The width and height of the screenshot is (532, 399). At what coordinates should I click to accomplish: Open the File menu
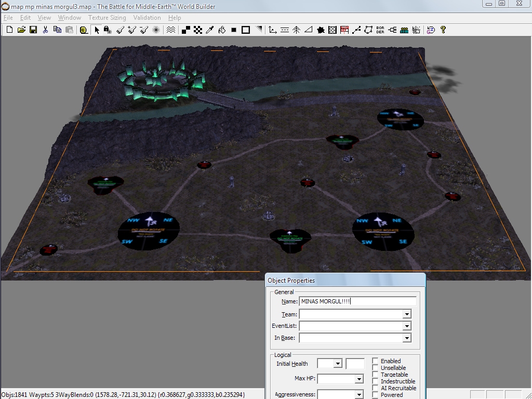click(8, 18)
